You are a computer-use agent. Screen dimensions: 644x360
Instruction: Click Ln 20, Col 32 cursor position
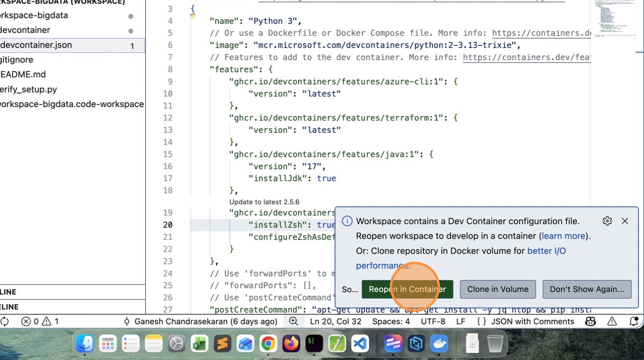tap(336, 322)
